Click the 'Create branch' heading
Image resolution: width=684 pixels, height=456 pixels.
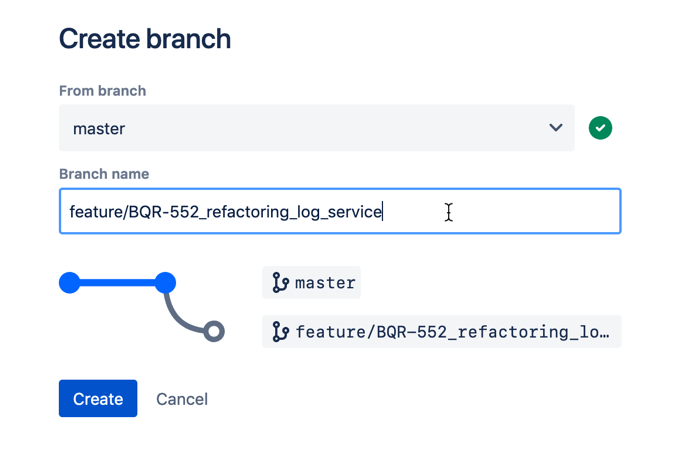145,39
